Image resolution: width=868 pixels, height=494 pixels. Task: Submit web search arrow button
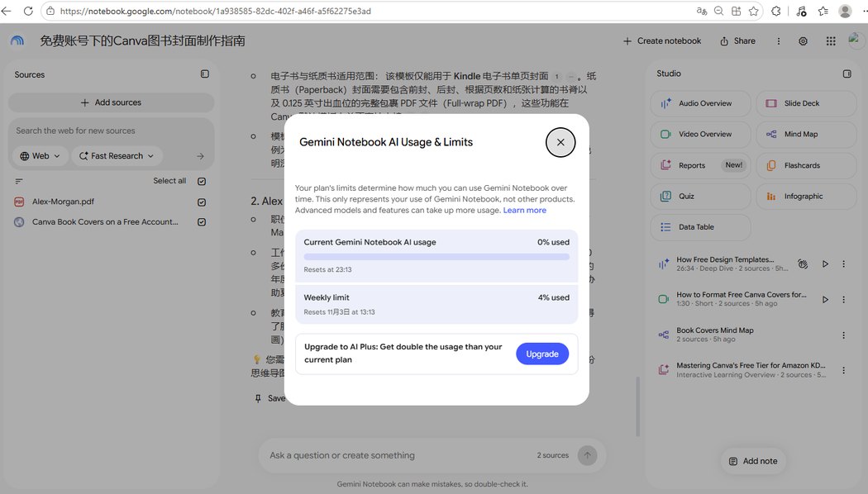click(200, 156)
